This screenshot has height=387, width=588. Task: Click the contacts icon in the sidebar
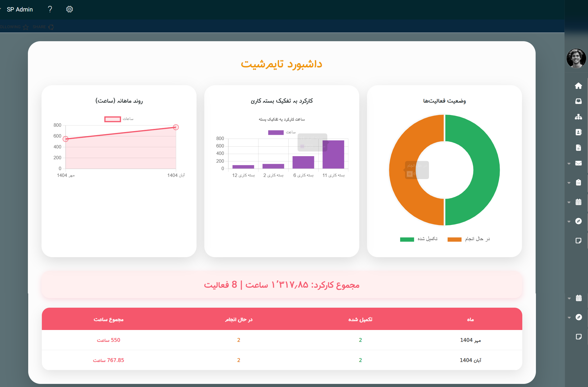pyautogui.click(x=578, y=132)
